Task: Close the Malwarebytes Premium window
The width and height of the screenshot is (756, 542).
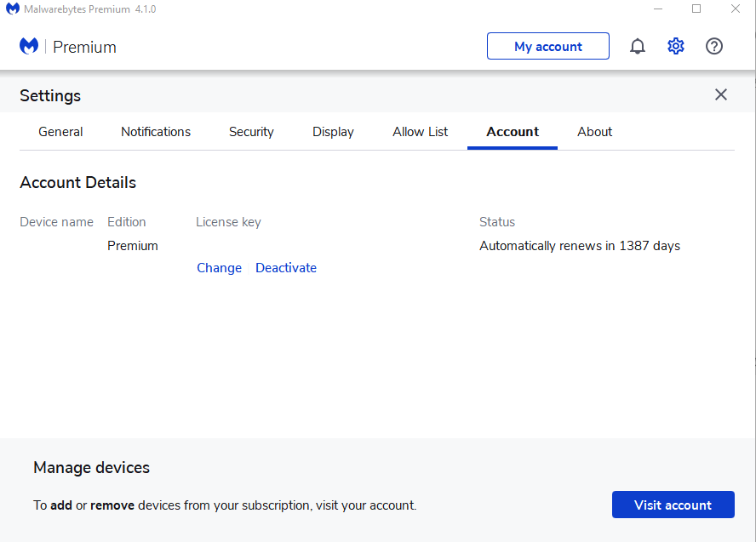Action: tap(736, 9)
